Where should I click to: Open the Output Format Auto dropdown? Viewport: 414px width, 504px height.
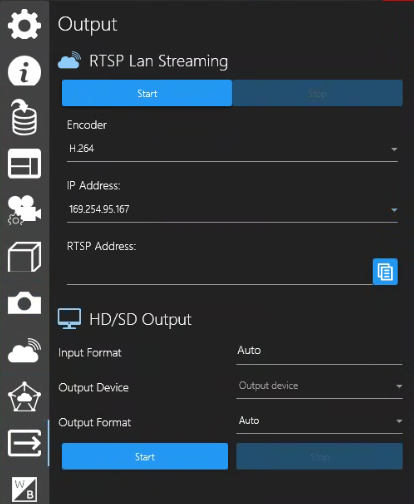pyautogui.click(x=319, y=421)
